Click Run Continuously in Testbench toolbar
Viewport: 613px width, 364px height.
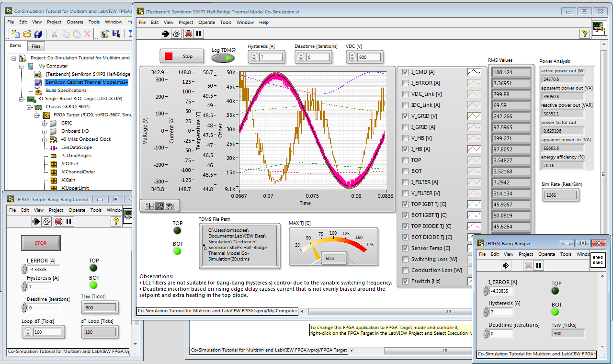[x=177, y=34]
